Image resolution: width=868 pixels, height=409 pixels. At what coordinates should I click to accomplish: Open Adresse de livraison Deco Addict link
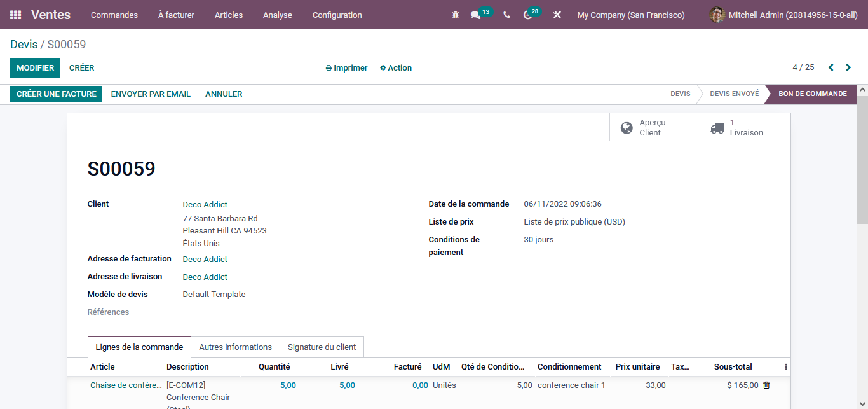point(205,277)
